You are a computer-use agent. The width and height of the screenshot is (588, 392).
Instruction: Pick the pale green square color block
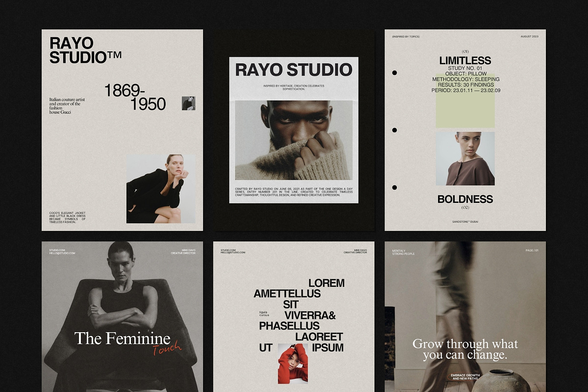click(x=465, y=100)
